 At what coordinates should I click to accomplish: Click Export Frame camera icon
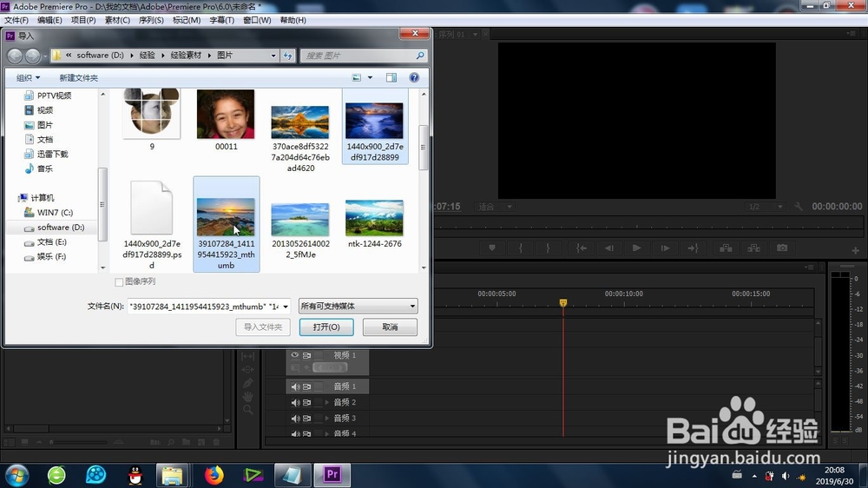tap(782, 248)
